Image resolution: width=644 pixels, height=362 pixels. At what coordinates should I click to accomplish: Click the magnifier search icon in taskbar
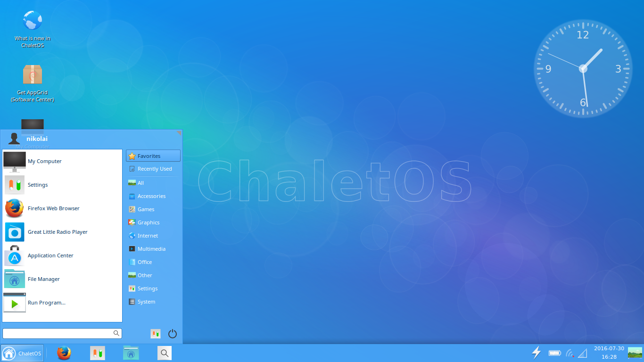coord(164,353)
